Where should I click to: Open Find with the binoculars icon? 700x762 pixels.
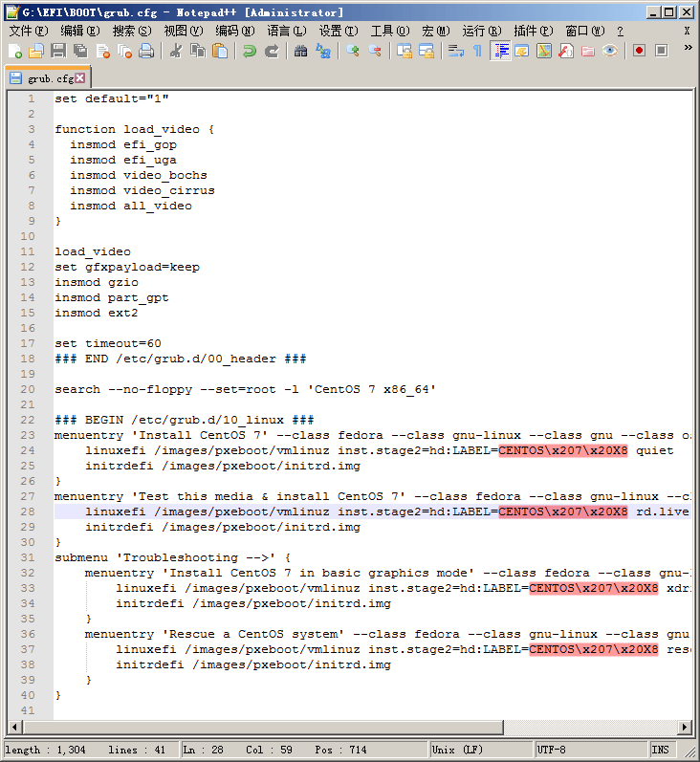point(301,51)
